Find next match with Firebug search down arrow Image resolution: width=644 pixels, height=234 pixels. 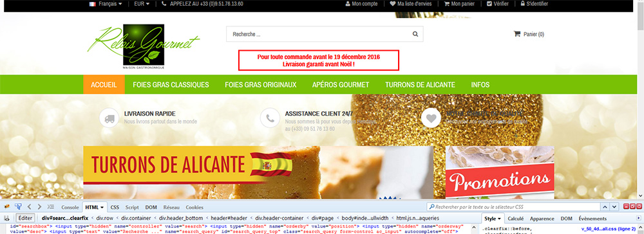pos(614,207)
